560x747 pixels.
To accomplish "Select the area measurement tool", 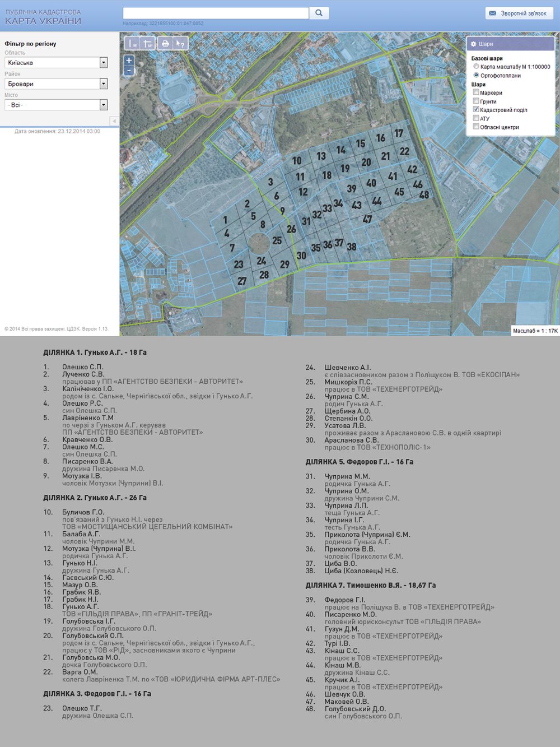I will point(148,44).
